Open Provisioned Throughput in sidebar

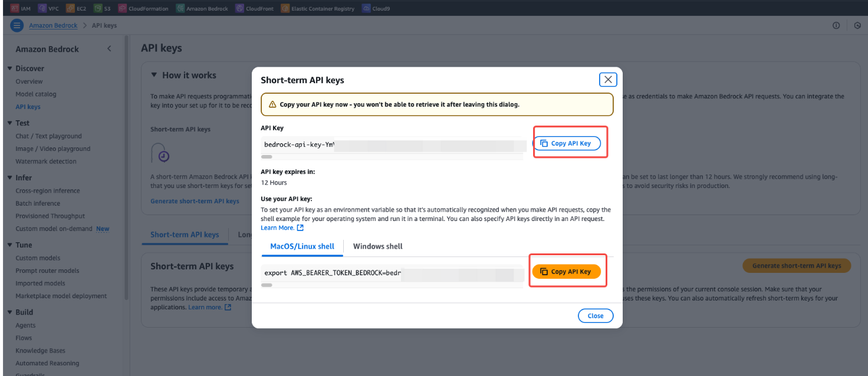(50, 216)
